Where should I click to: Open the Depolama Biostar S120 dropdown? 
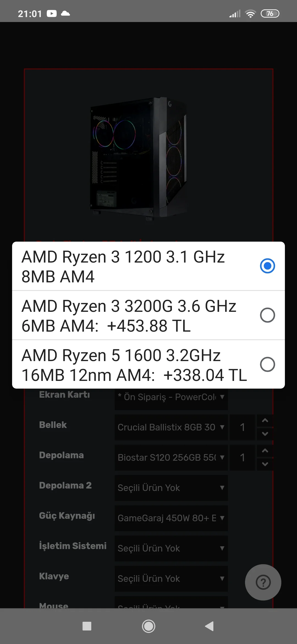click(x=171, y=457)
